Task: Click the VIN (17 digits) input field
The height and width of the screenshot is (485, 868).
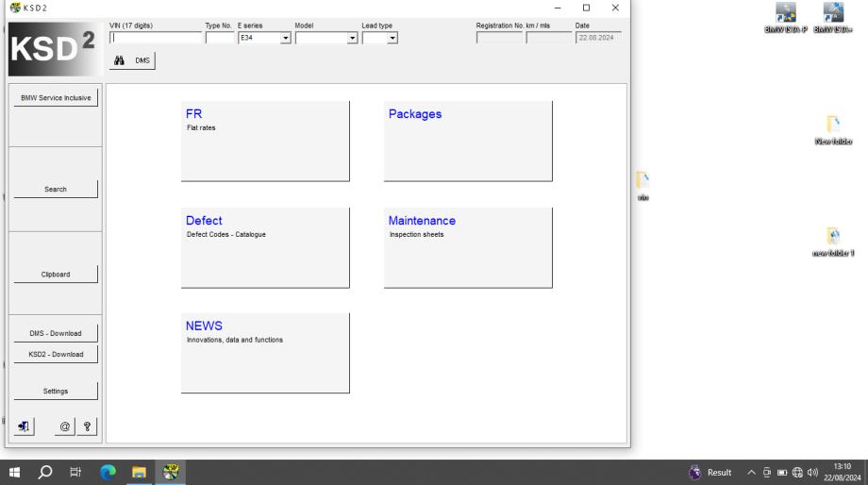Action: pos(156,38)
